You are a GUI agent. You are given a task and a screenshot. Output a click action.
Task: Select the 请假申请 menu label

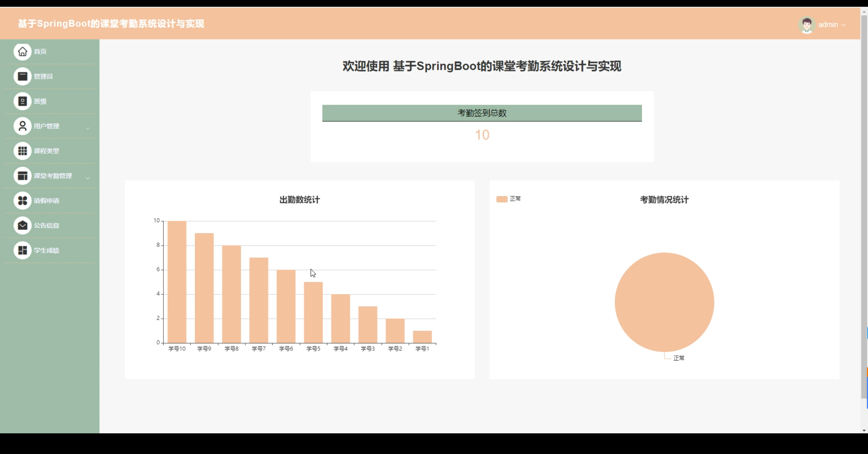pyautogui.click(x=46, y=201)
